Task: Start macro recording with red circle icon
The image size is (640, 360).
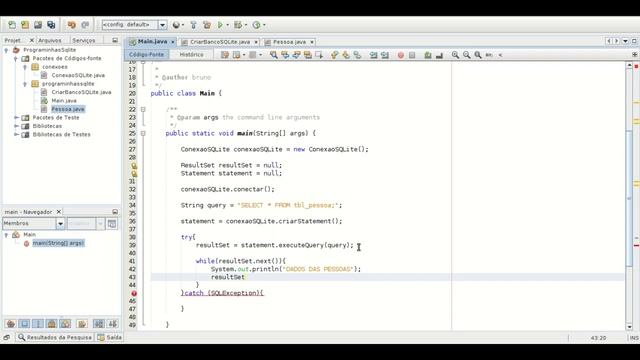Action: point(401,55)
